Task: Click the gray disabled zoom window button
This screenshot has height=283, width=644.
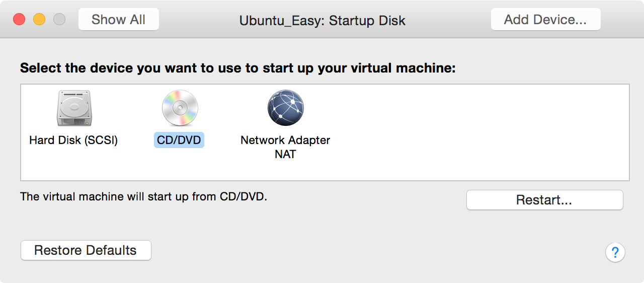Action: [59, 20]
